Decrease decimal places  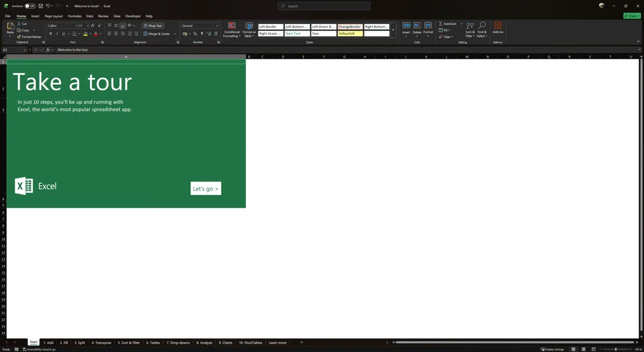[216, 34]
